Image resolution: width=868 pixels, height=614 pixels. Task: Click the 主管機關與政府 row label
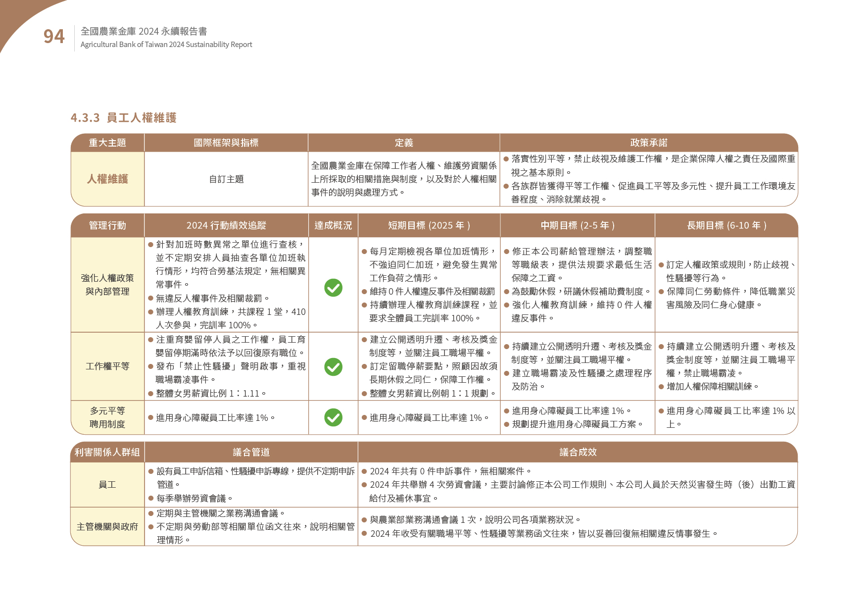click(107, 527)
